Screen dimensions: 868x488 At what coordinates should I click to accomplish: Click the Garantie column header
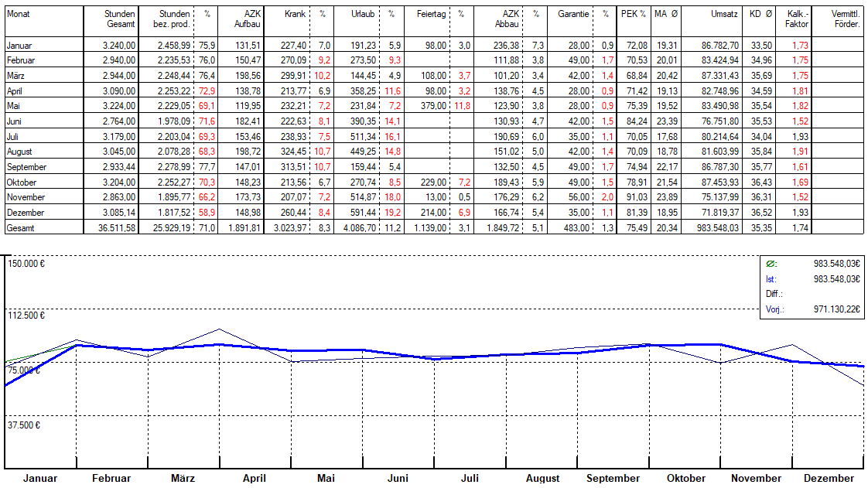point(573,14)
